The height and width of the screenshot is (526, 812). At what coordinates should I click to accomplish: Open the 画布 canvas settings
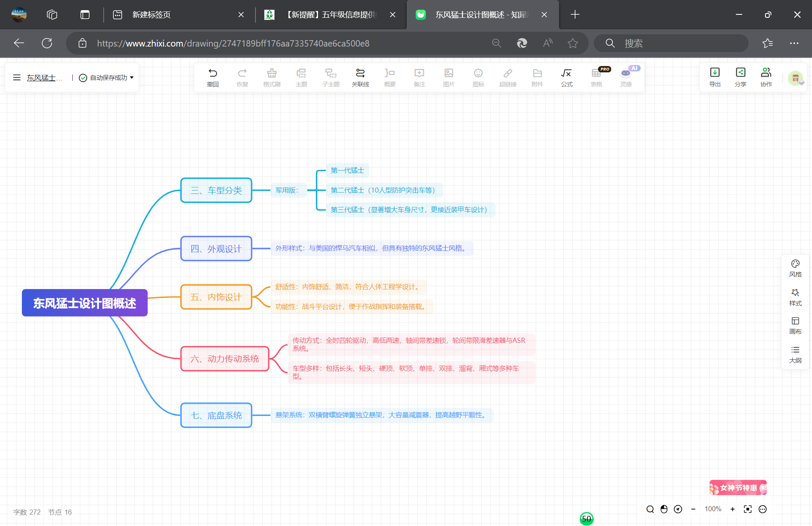pyautogui.click(x=795, y=326)
